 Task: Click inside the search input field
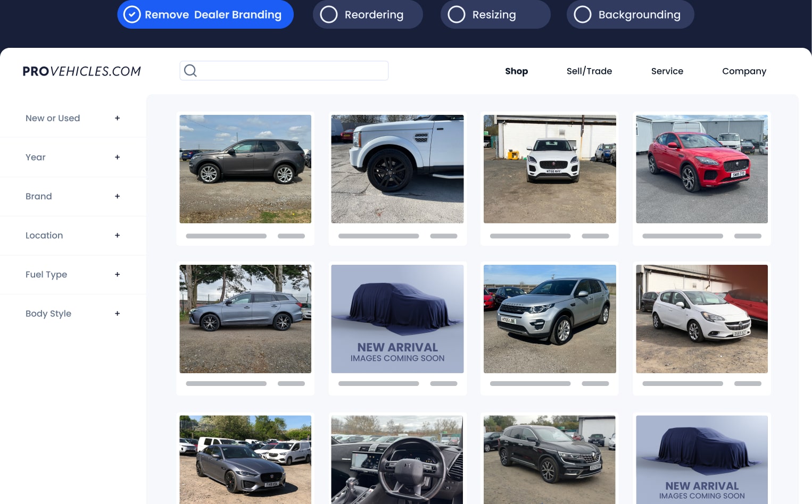284,71
